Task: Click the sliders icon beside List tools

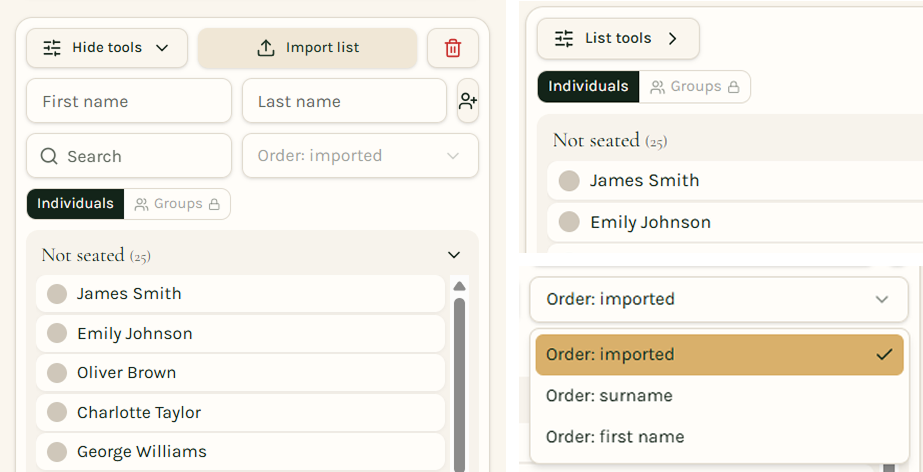Action: 564,38
